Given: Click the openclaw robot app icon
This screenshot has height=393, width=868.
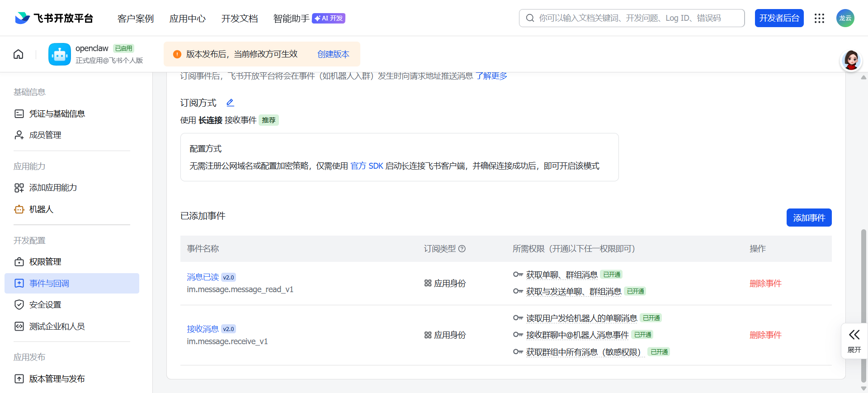Looking at the screenshot, I should (x=60, y=54).
